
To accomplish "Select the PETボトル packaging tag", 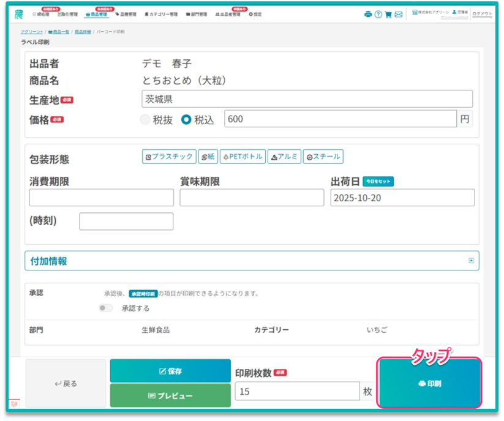I will pyautogui.click(x=242, y=157).
